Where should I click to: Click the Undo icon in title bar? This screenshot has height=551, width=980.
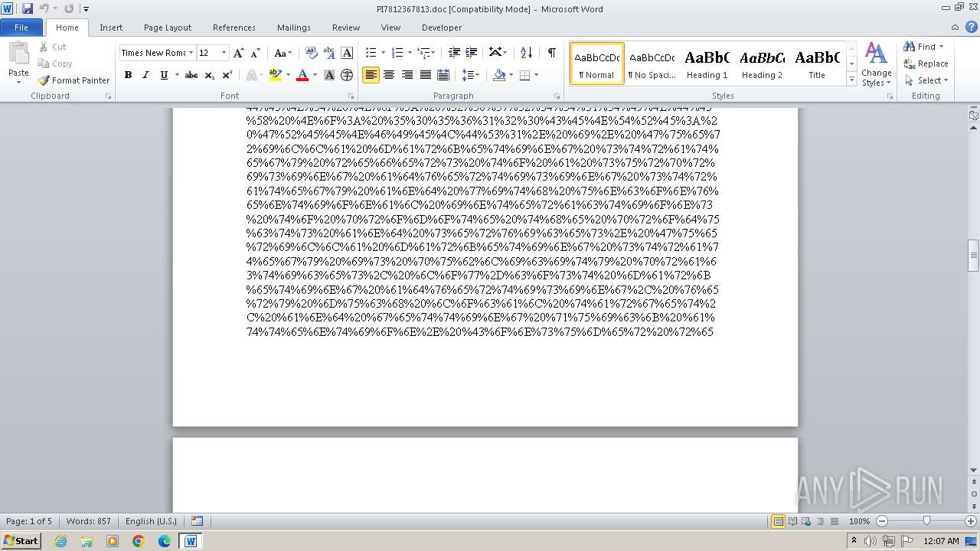(x=44, y=8)
